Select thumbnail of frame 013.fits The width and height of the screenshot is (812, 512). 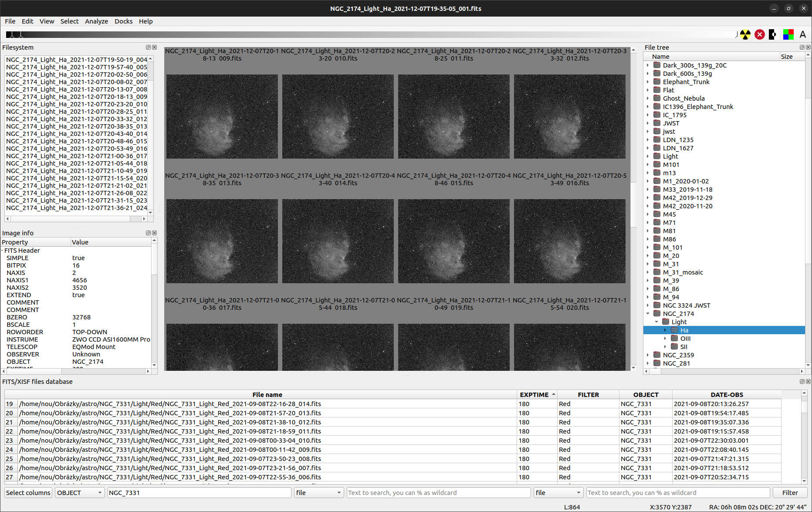222,241
